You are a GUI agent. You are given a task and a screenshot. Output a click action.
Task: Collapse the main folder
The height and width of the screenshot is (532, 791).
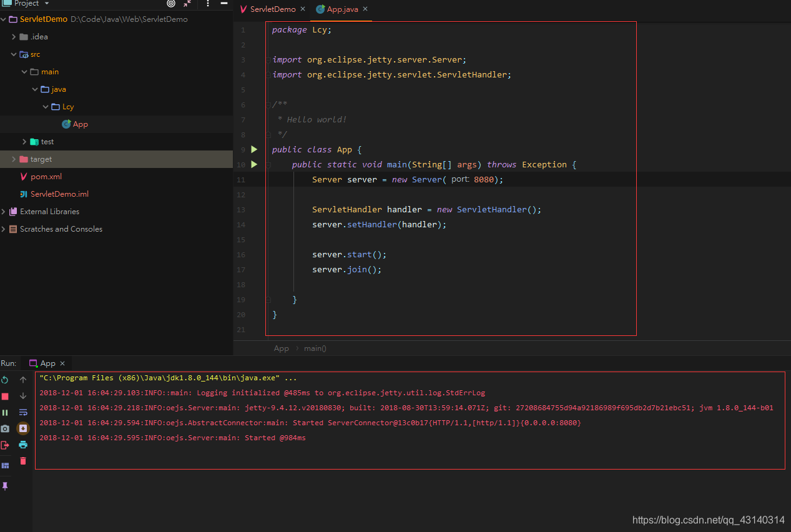coord(24,72)
